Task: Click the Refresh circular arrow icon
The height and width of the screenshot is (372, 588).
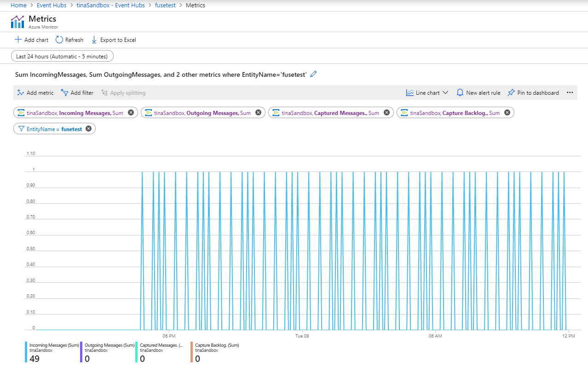Action: point(59,40)
